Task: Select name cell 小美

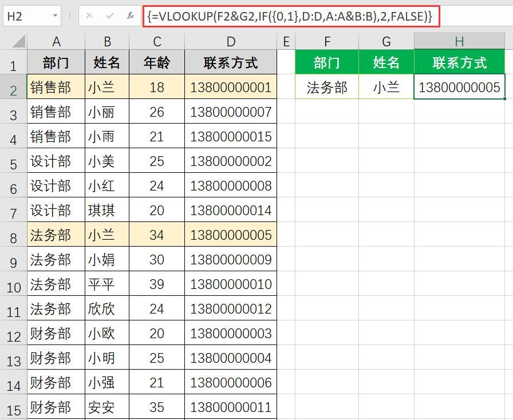Action: (107, 161)
